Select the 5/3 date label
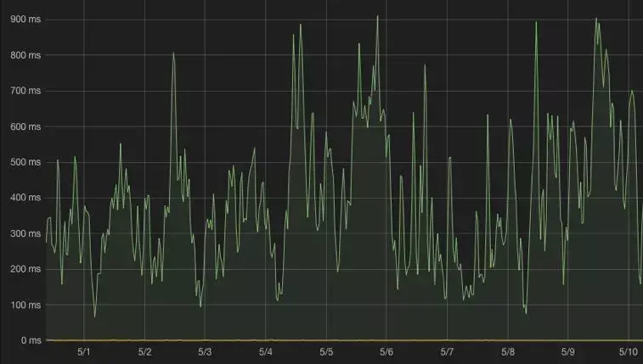643x364 pixels. click(205, 352)
